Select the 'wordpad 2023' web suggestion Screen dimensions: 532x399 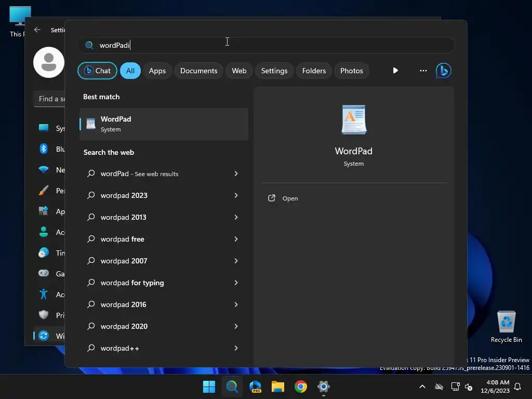point(164,195)
